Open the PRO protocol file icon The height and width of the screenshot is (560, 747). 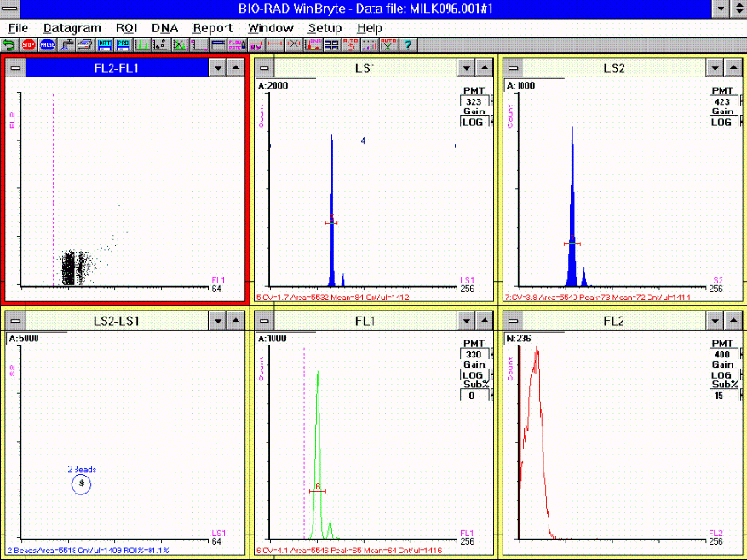tap(124, 44)
